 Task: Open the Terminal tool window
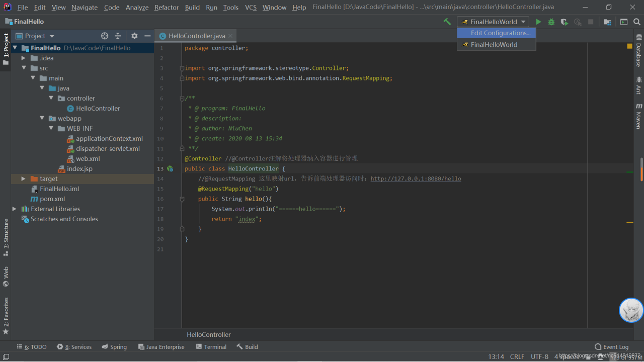(211, 347)
